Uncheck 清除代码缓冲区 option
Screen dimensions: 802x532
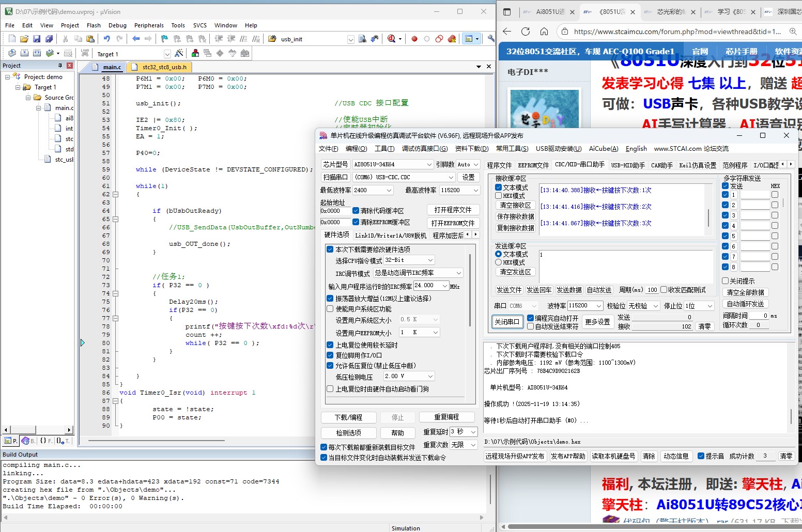[355, 211]
